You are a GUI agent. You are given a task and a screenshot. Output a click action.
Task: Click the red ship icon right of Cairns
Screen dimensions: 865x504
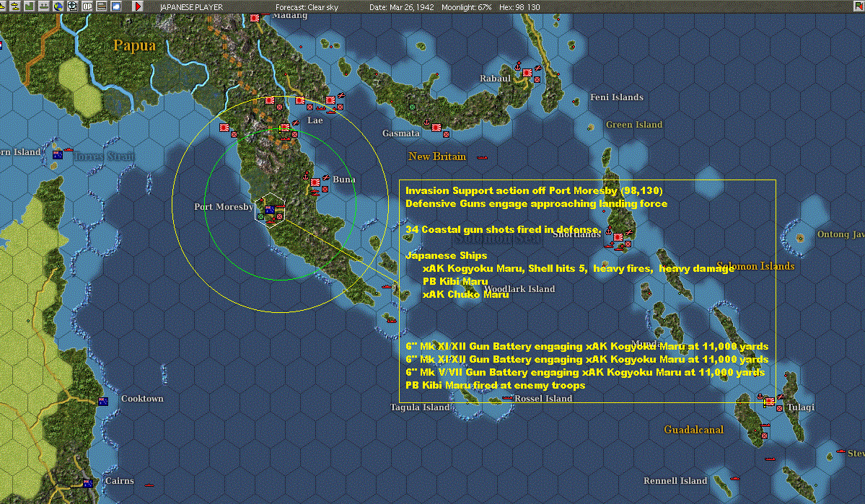149,485
